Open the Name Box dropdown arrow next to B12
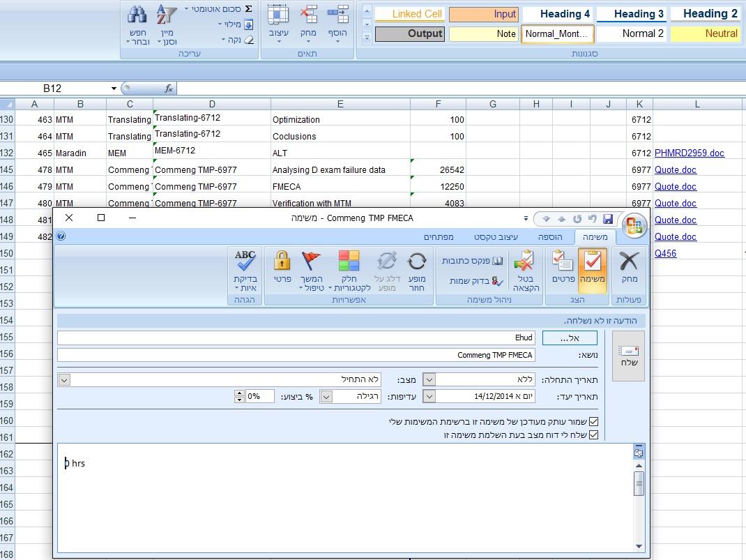Screen dimensions: 746x560 click(114, 89)
